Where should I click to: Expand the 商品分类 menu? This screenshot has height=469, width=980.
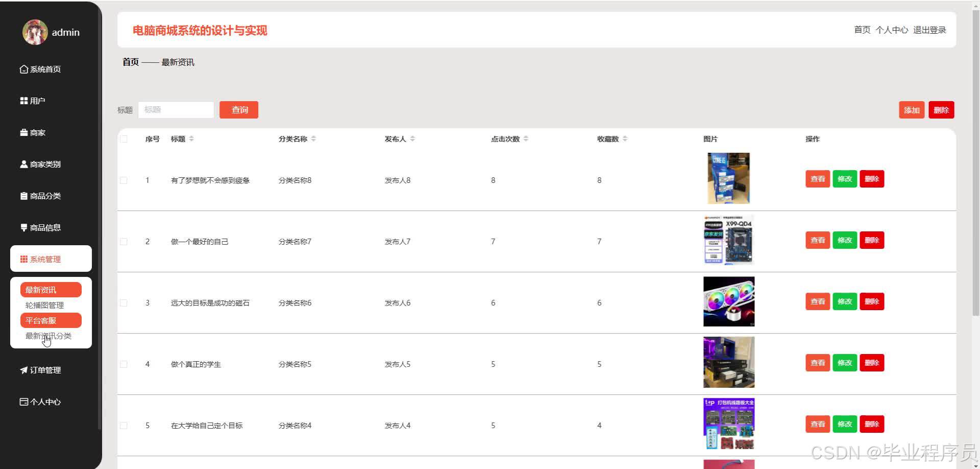[51, 196]
